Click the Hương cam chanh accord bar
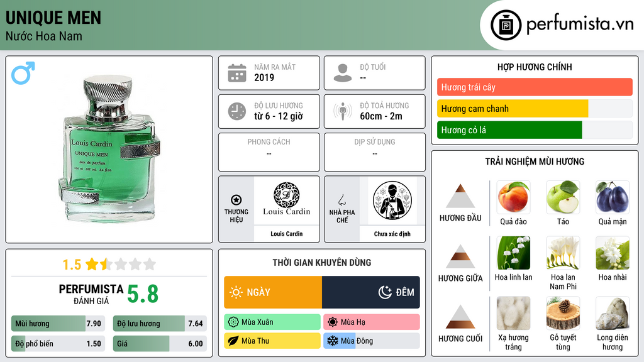 coord(535,108)
